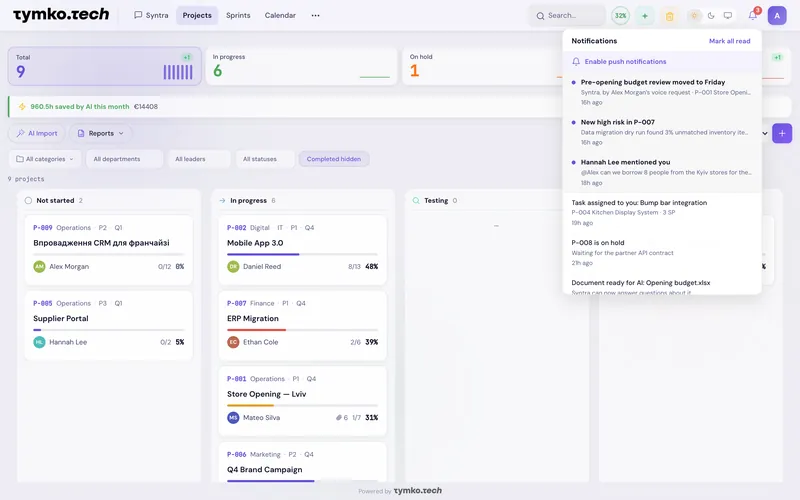Open the Bump bar integration task notification
Viewport: 800px width, 500px height.
[662, 212]
